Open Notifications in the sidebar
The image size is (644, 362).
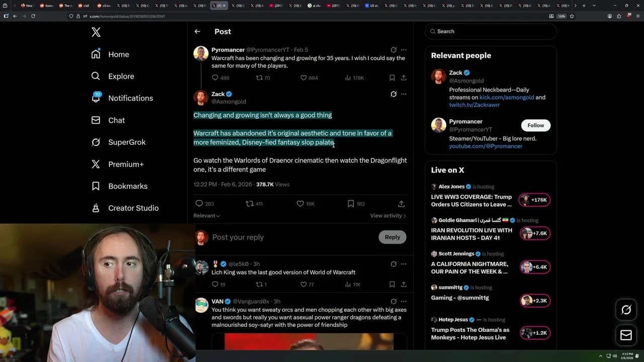pos(122,98)
